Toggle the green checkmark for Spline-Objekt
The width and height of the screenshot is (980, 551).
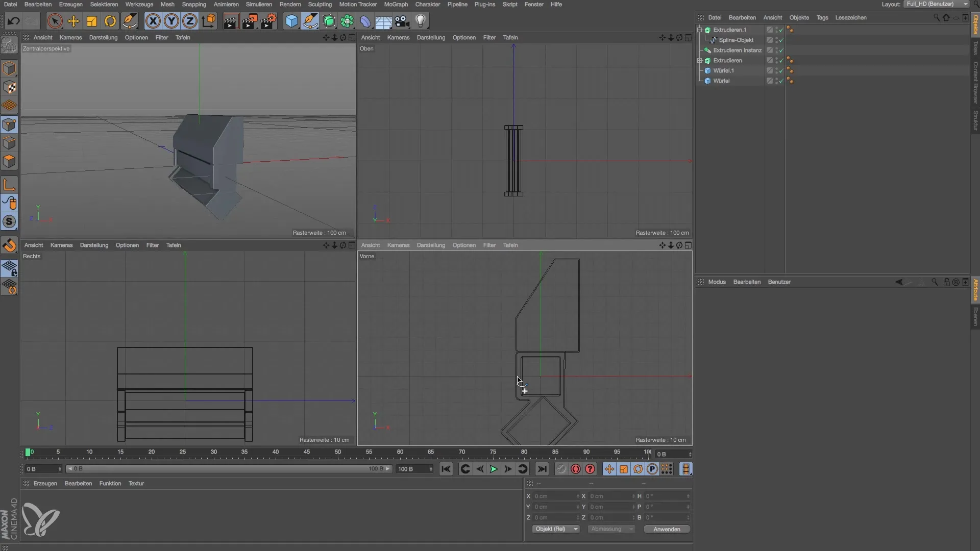pos(781,40)
